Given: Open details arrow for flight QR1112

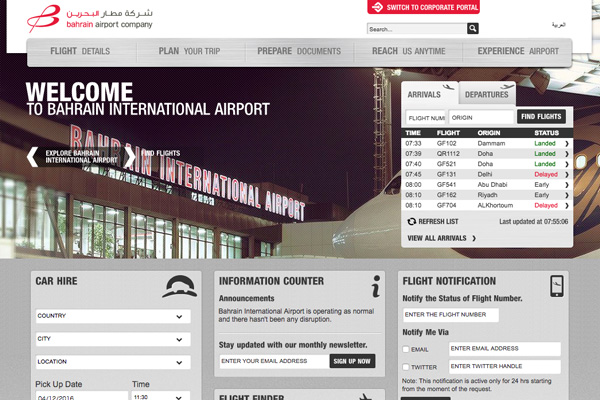Looking at the screenshot, I should pos(567,154).
